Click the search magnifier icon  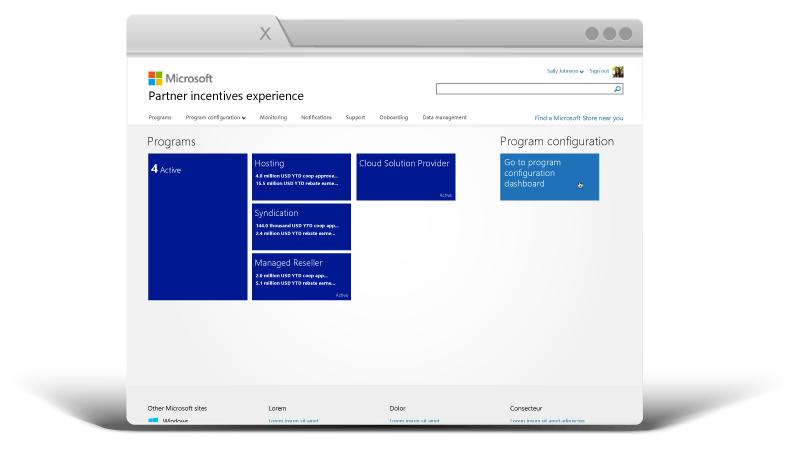point(617,89)
